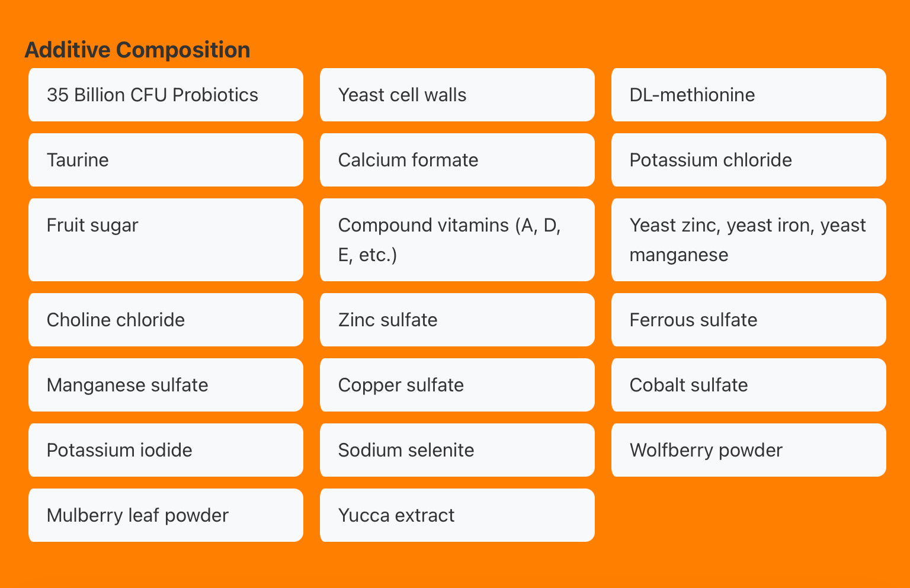Click the Yeast cell walls card
The height and width of the screenshot is (588, 910).
pyautogui.click(x=457, y=95)
